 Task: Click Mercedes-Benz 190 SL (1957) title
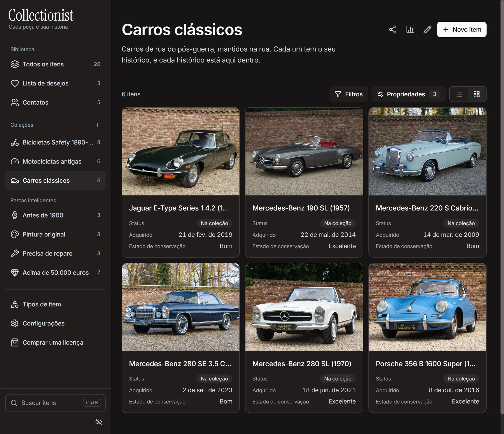tap(301, 208)
